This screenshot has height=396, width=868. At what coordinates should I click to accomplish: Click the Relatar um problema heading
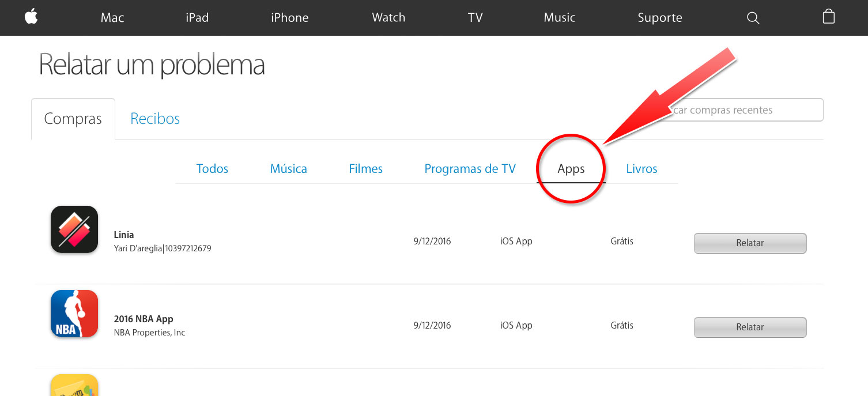pyautogui.click(x=152, y=65)
